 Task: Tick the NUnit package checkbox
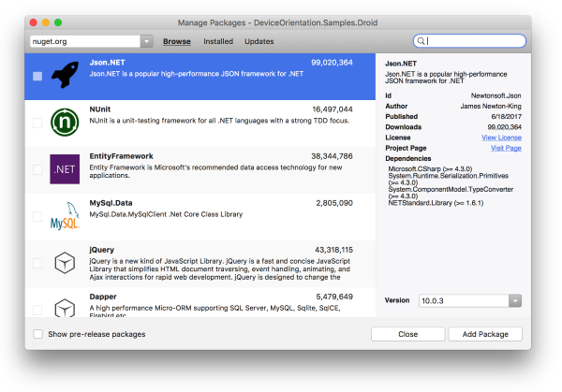[x=37, y=123]
